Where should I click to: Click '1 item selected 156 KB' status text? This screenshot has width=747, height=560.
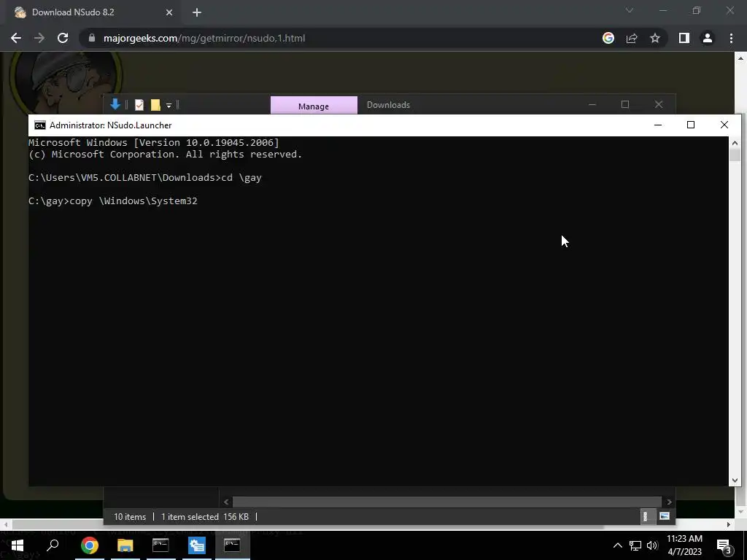pos(205,517)
